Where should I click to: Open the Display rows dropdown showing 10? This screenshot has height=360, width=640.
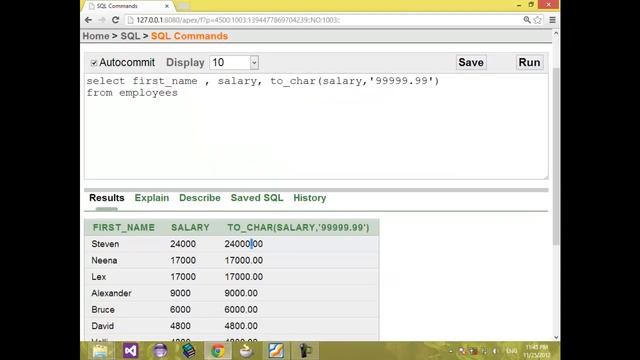pos(234,62)
